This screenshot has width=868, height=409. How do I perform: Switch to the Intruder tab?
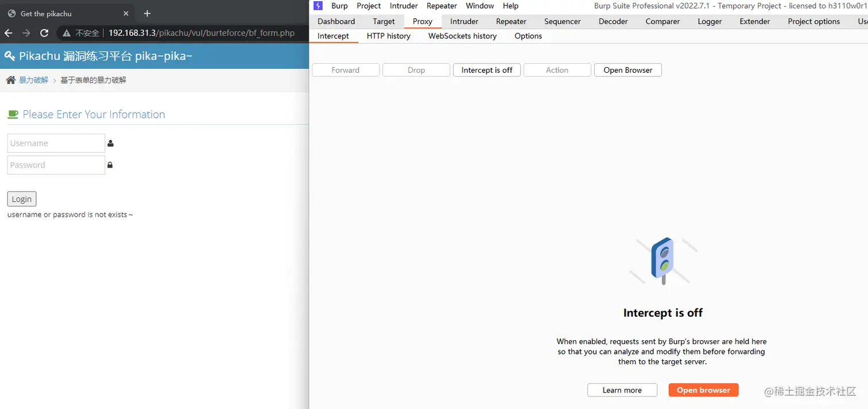pyautogui.click(x=464, y=21)
